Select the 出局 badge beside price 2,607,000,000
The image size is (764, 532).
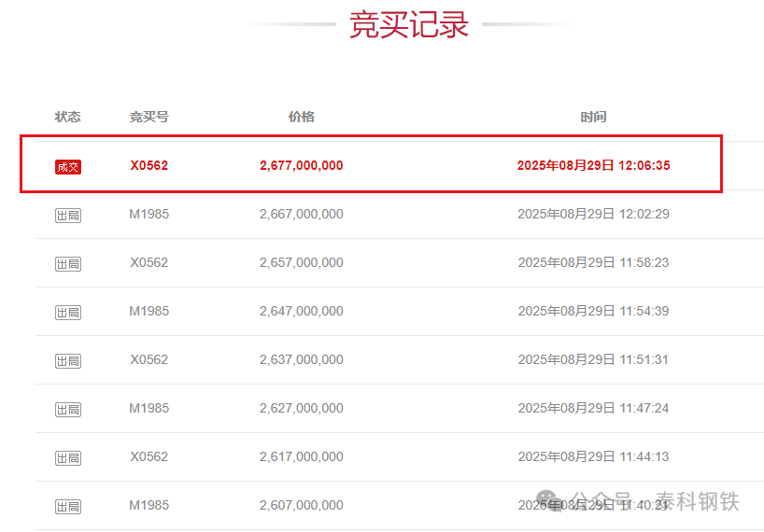68,507
